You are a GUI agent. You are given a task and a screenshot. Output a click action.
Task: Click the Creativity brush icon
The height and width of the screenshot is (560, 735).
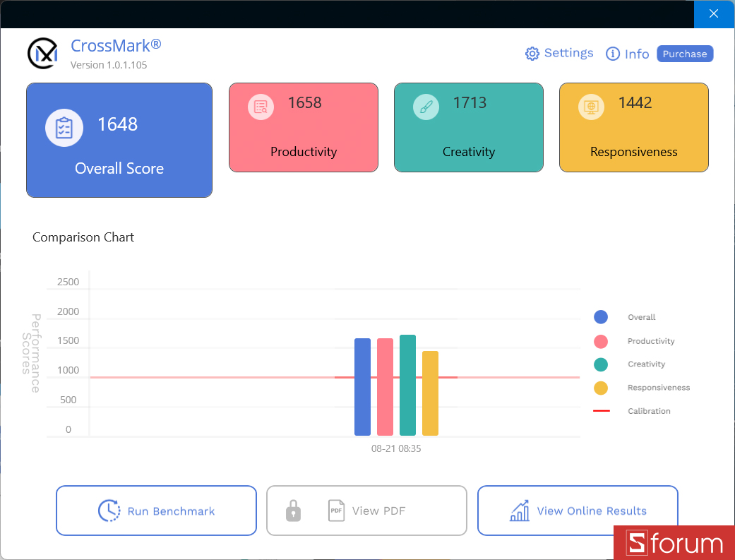click(x=426, y=107)
